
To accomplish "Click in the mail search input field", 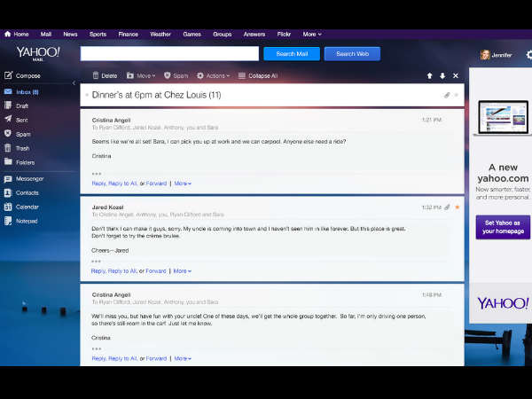I will (x=169, y=54).
